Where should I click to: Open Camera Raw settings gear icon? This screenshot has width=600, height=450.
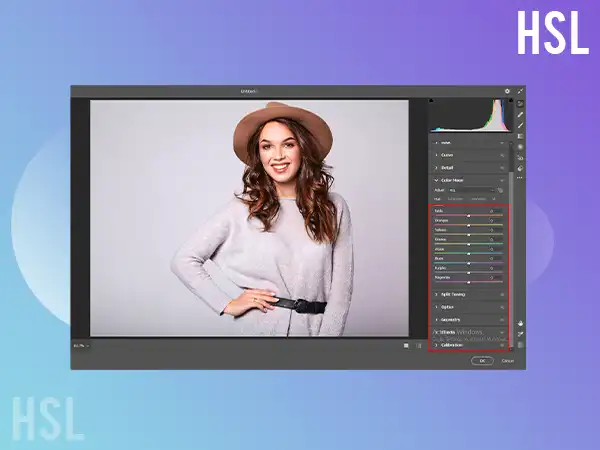(x=507, y=91)
